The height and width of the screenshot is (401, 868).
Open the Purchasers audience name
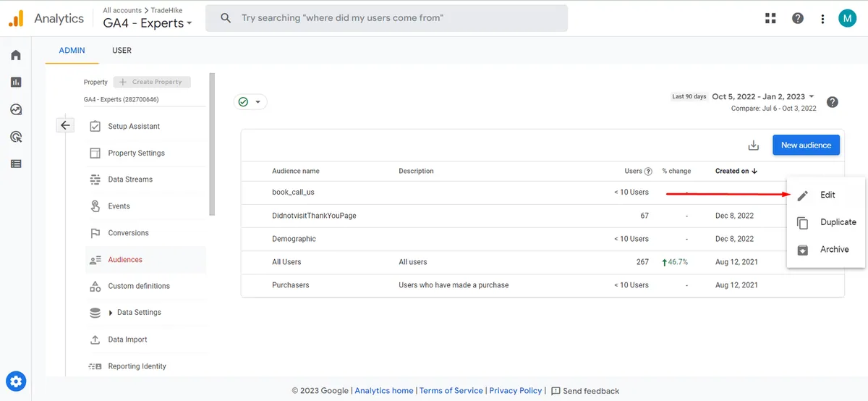291,285
